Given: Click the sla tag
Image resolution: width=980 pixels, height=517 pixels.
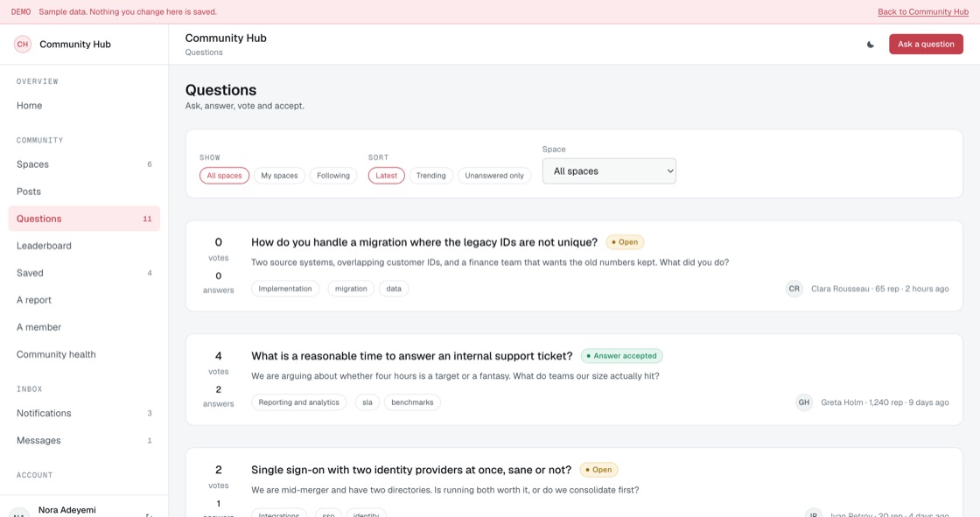Looking at the screenshot, I should (367, 402).
